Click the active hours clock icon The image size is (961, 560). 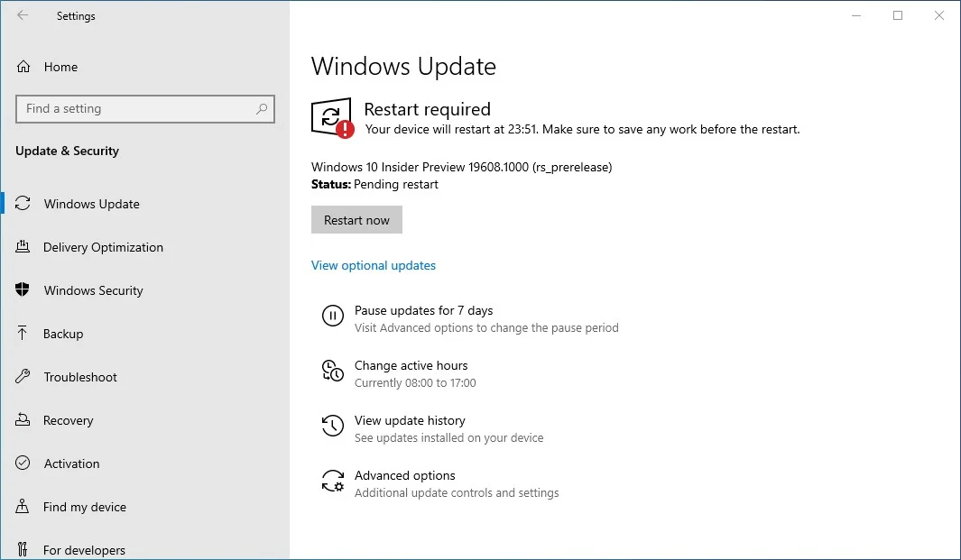333,372
